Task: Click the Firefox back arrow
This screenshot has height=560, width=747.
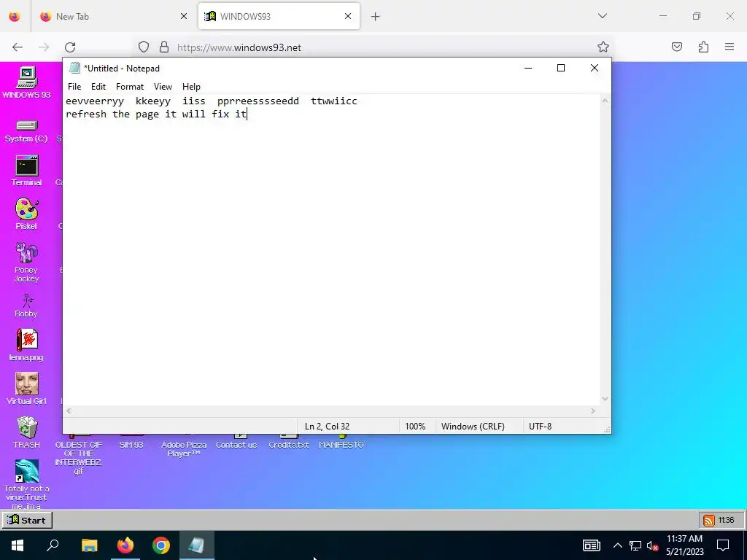Action: [18, 47]
